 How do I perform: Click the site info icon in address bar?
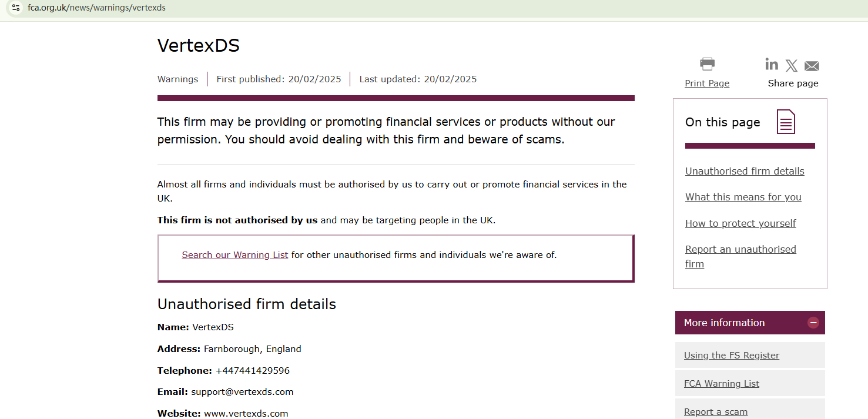pyautogui.click(x=16, y=8)
